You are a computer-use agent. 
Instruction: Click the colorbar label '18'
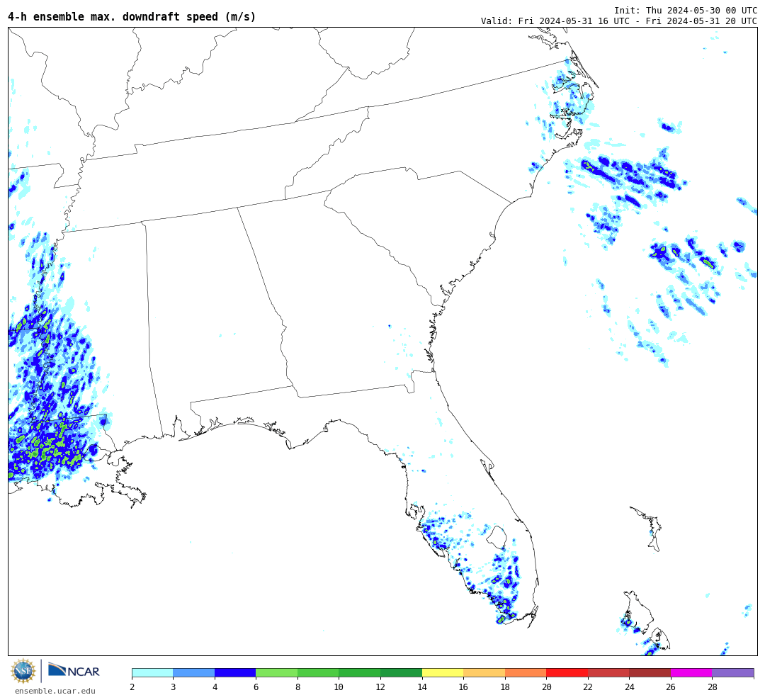tap(505, 687)
